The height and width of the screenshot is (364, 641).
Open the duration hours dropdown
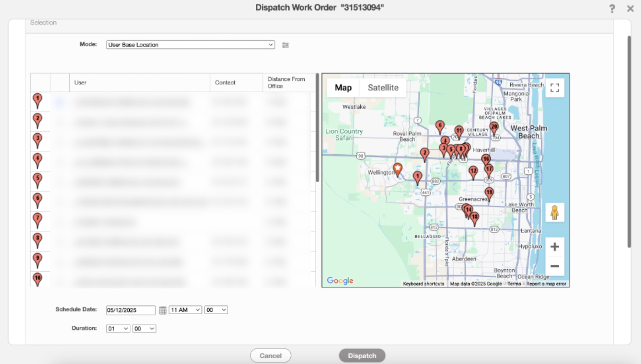pyautogui.click(x=118, y=329)
